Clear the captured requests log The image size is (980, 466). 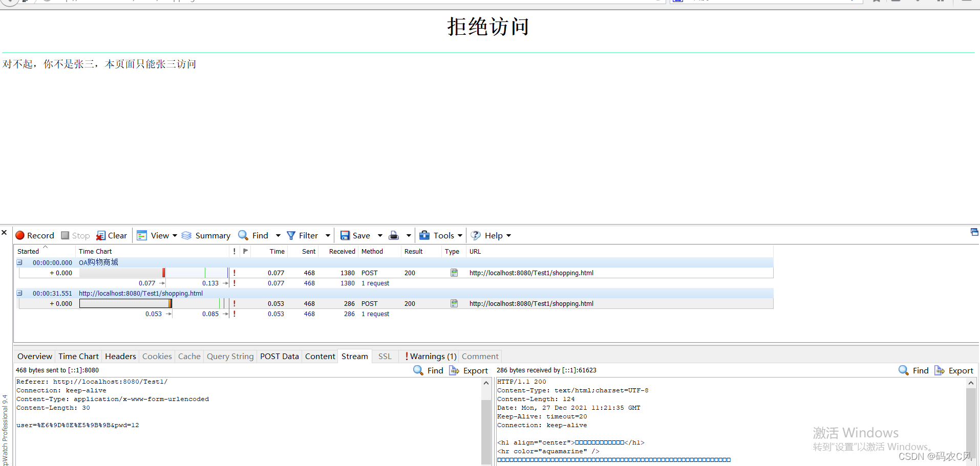click(112, 235)
